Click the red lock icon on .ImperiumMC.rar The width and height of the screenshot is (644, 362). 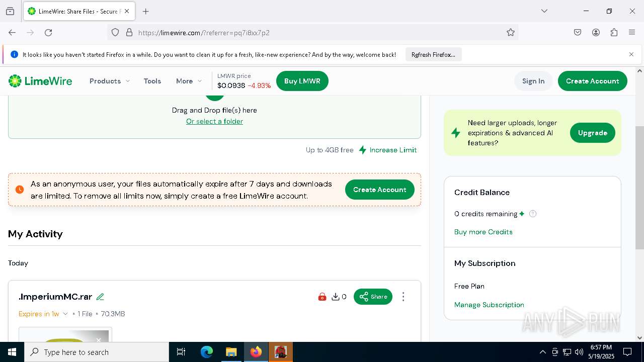click(322, 297)
